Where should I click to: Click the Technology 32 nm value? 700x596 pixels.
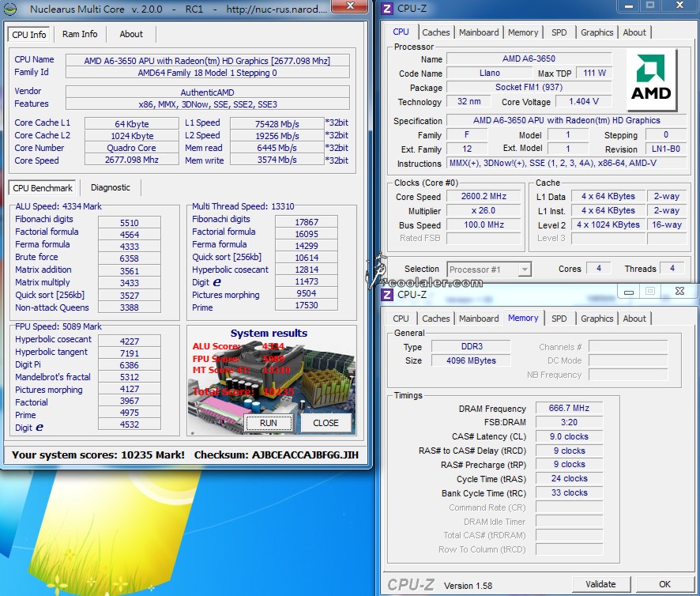[x=469, y=101]
